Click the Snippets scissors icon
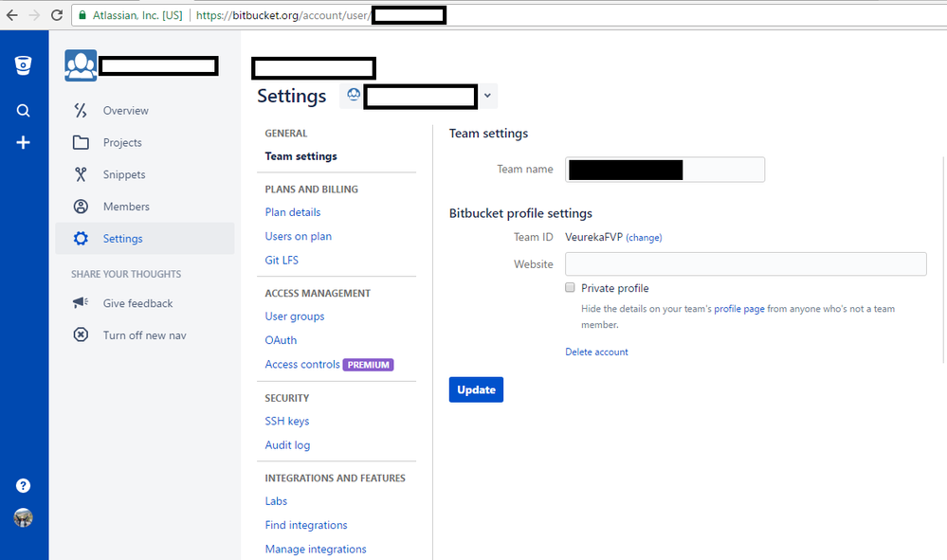 (81, 174)
